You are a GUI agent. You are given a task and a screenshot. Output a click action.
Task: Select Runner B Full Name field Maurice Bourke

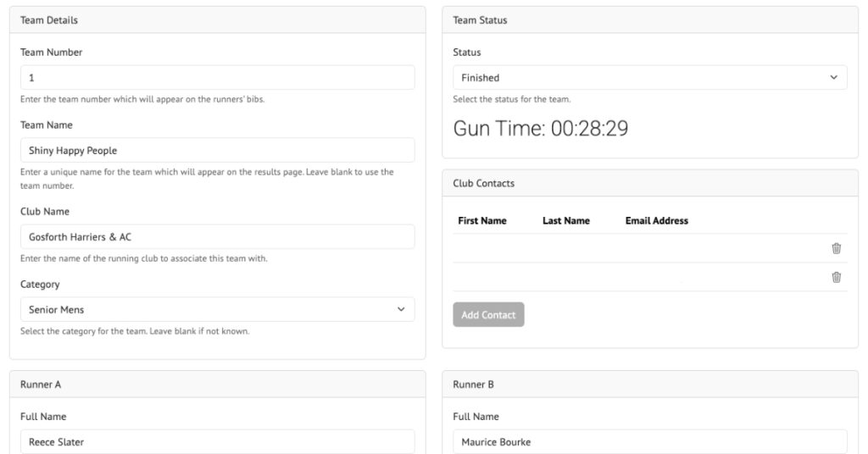(x=650, y=442)
